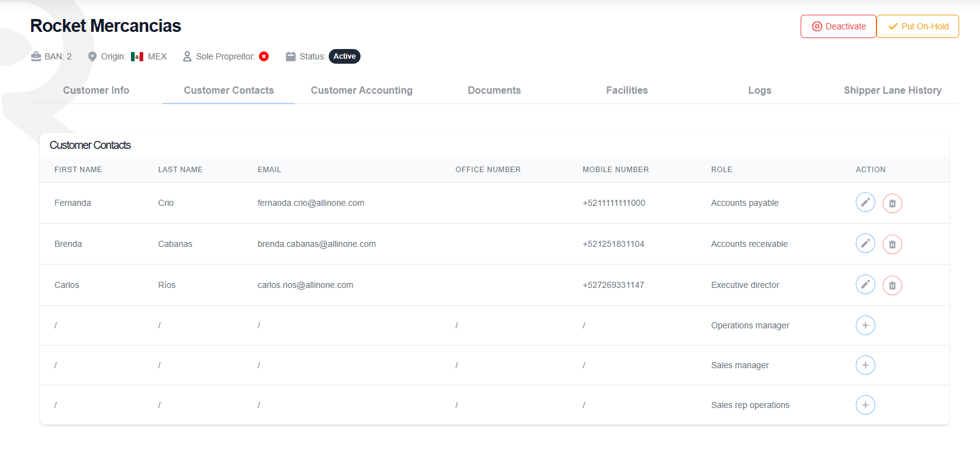Screen dimensions: 980x457
Task: View the Shipper Lane History tab
Action: tap(892, 90)
